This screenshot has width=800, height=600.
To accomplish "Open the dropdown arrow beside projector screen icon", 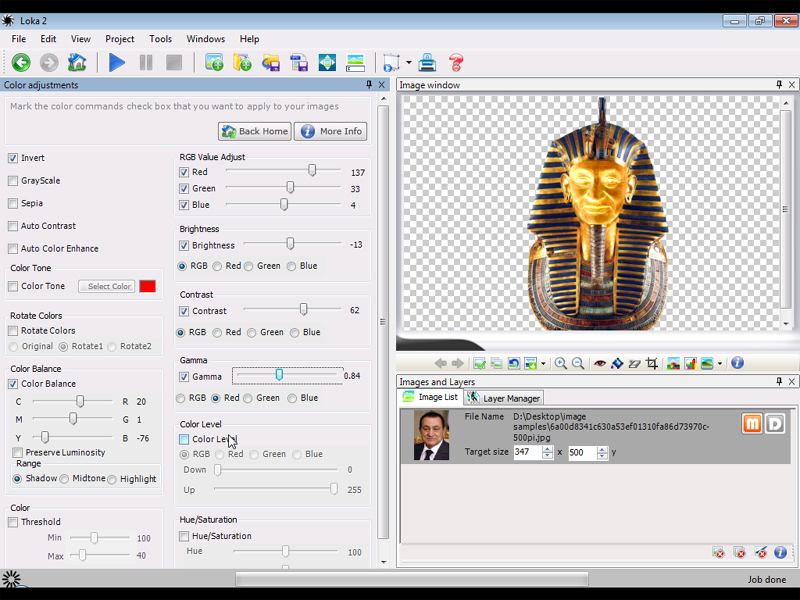I will coord(409,63).
